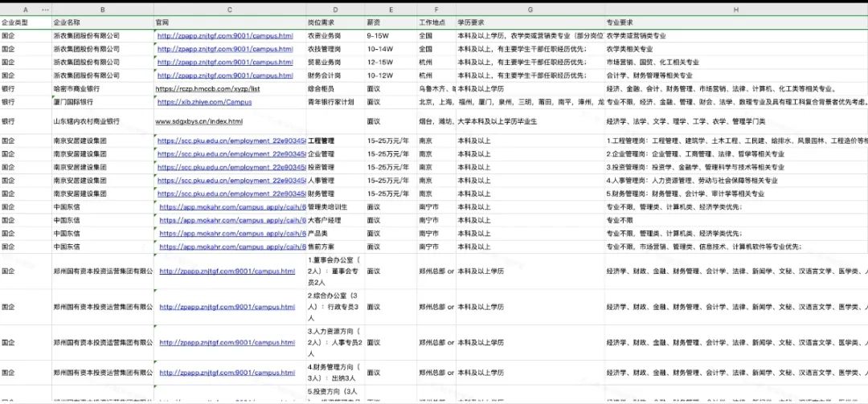Screen dimensions: 868x404
Task: Select column F header
Action: (x=436, y=10)
